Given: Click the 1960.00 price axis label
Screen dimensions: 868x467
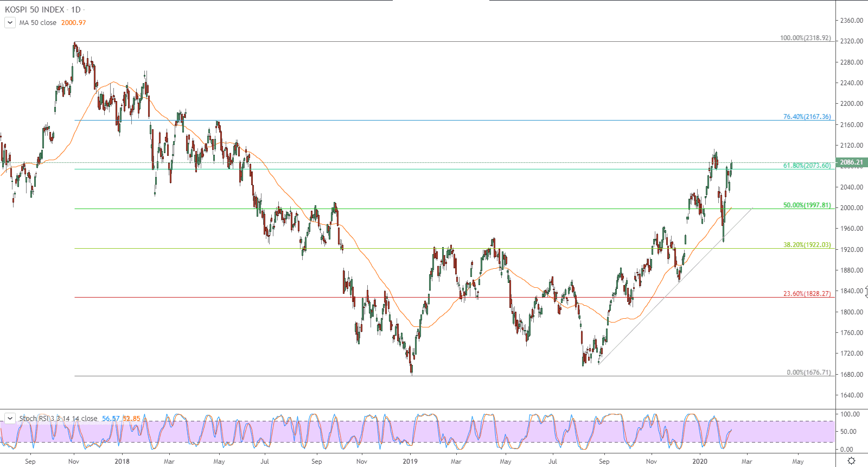Looking at the screenshot, I should [851, 229].
